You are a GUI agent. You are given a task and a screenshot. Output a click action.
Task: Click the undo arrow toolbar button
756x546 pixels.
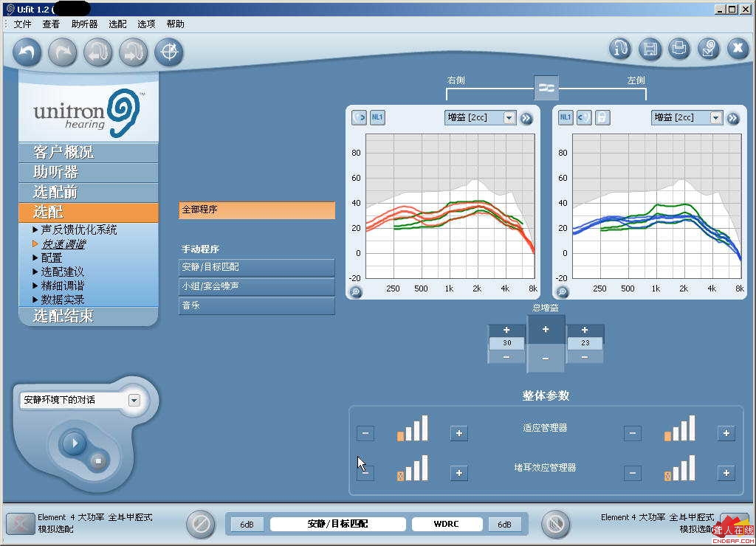point(27,52)
